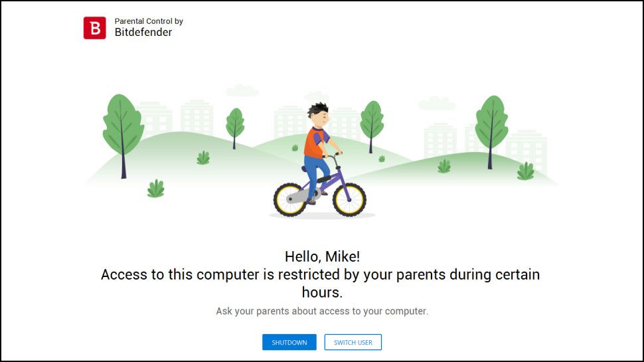Click the cloud at the upper left
Screen dimensions: 644x362
(x=242, y=90)
